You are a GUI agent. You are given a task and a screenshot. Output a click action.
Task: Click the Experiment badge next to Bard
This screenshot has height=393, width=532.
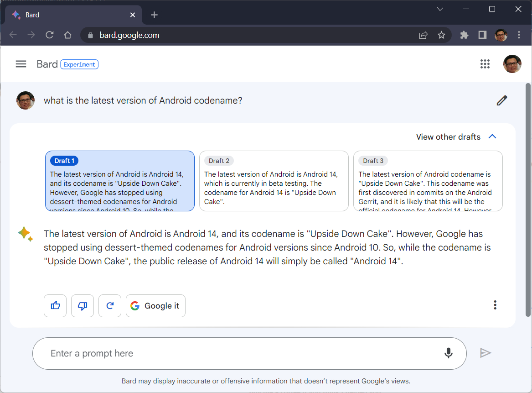[79, 64]
